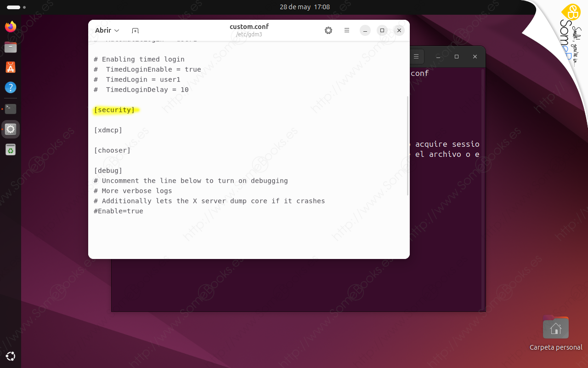The width and height of the screenshot is (588, 368).
Task: Place cursor on the highlighted [security] line
Action: pyautogui.click(x=116, y=109)
